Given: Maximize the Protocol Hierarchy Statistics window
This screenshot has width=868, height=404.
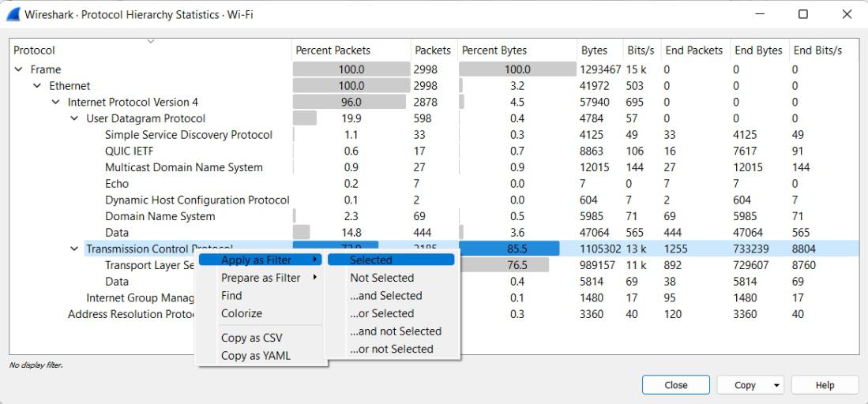Looking at the screenshot, I should (803, 14).
